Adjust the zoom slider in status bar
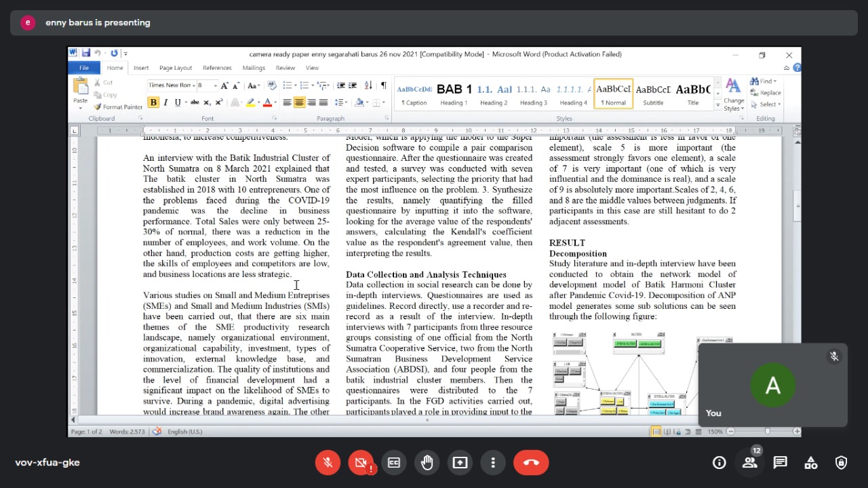The height and width of the screenshot is (488, 868). [767, 432]
